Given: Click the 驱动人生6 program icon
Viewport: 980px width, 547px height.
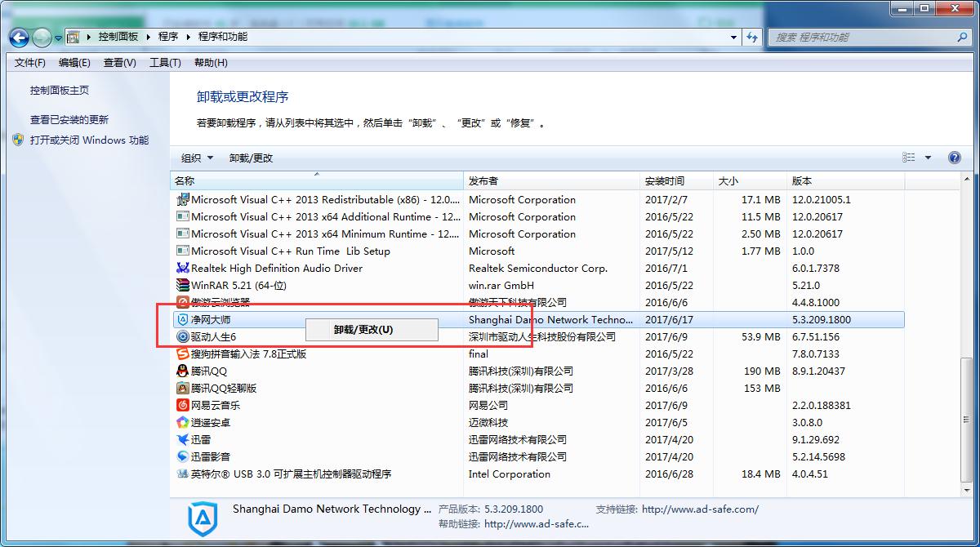Looking at the screenshot, I should tap(183, 337).
